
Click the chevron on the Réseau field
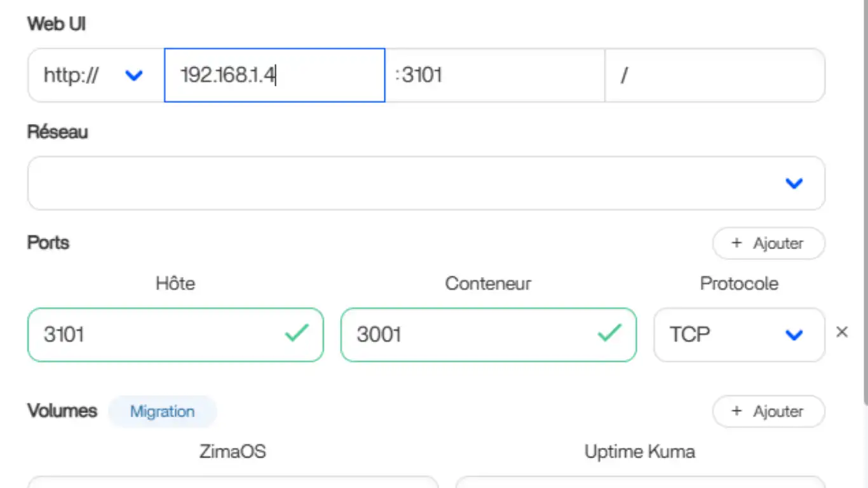click(x=794, y=183)
